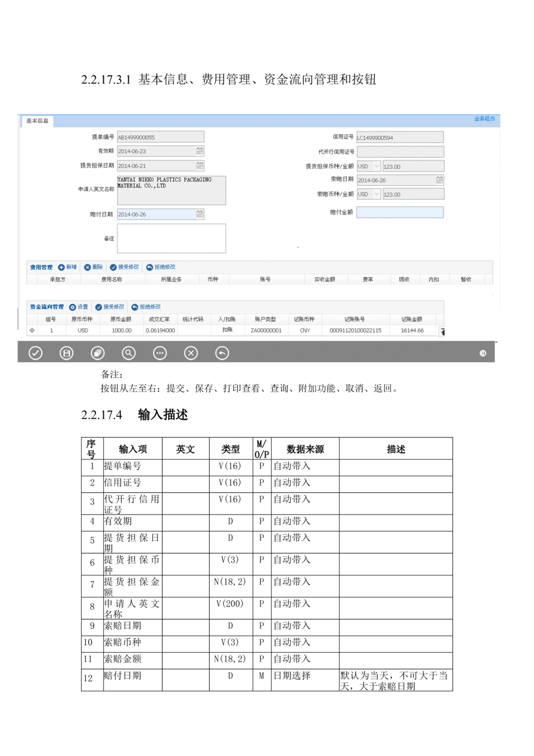This screenshot has width=534, height=756.
Task: Click the cancel X icon on bottom toolbar
Action: 191,353
